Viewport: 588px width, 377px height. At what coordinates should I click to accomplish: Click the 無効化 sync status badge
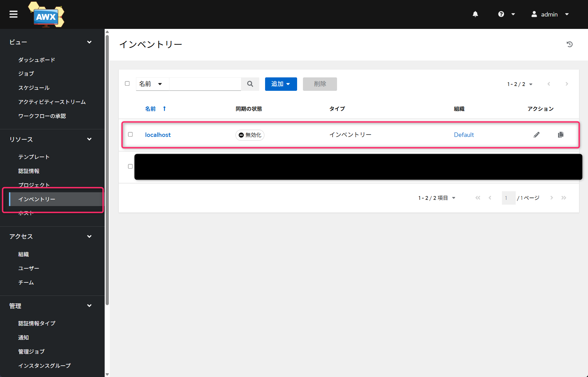pyautogui.click(x=250, y=135)
